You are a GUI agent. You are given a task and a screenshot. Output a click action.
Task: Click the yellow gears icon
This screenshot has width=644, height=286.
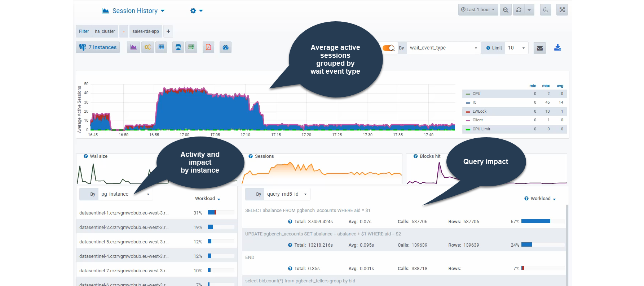(147, 47)
